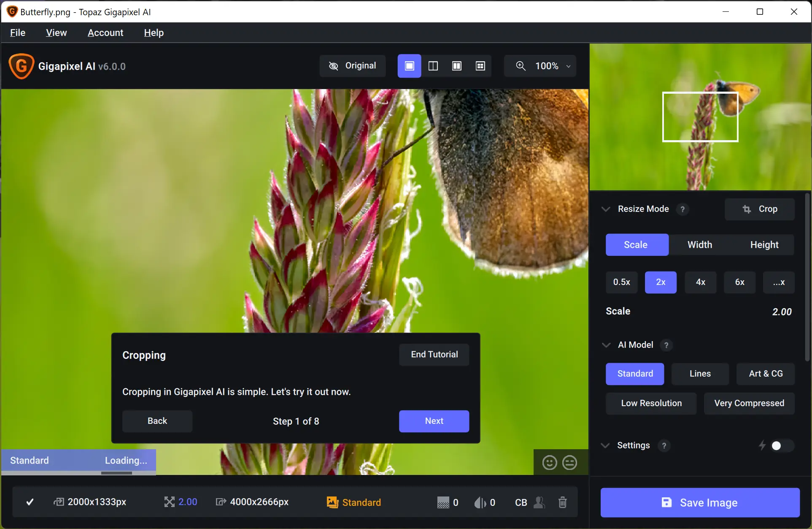Click the navigator preview thumbnail
The width and height of the screenshot is (812, 529).
click(700, 117)
